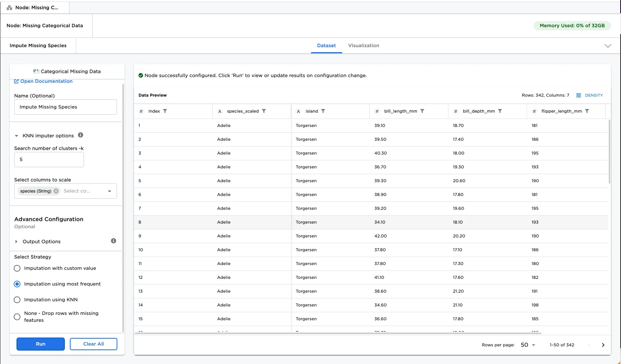This screenshot has height=364, width=621.
Task: Click info icon beside KNN imputer options
Action: [81, 135]
